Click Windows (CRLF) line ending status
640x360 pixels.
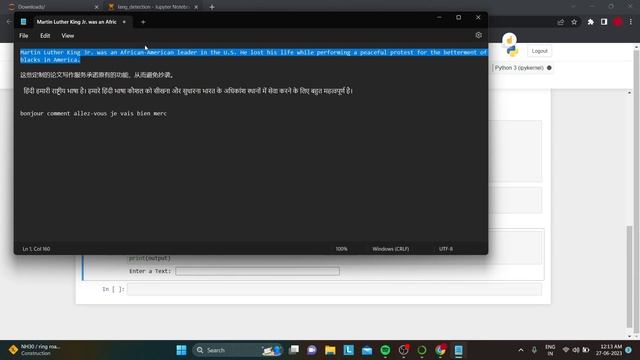coord(390,249)
